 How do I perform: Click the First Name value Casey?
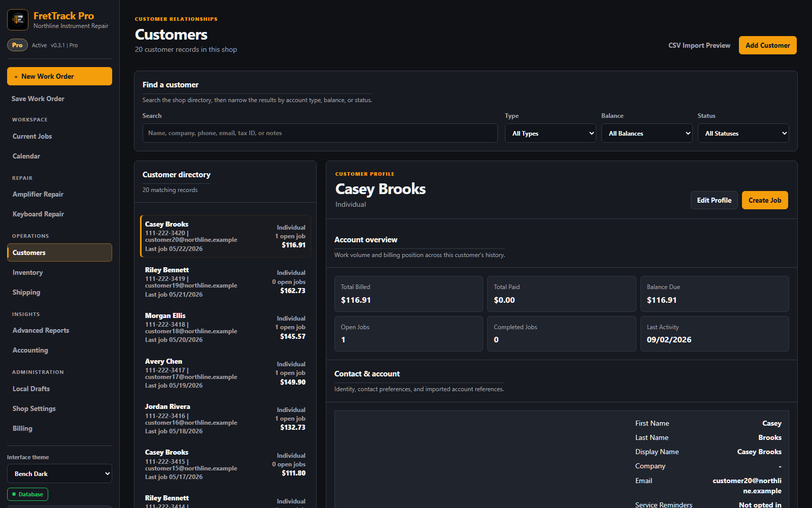(772, 423)
